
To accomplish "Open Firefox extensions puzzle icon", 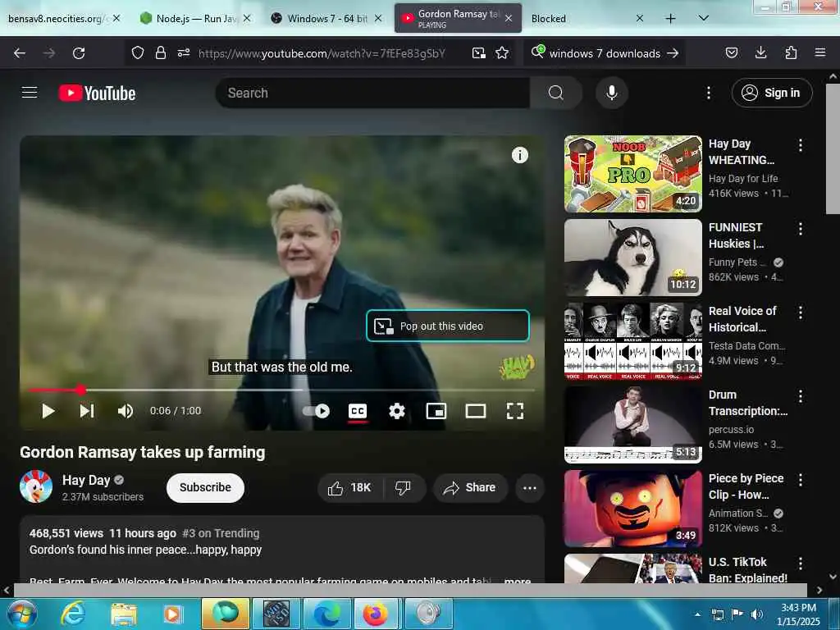I will coord(791,52).
